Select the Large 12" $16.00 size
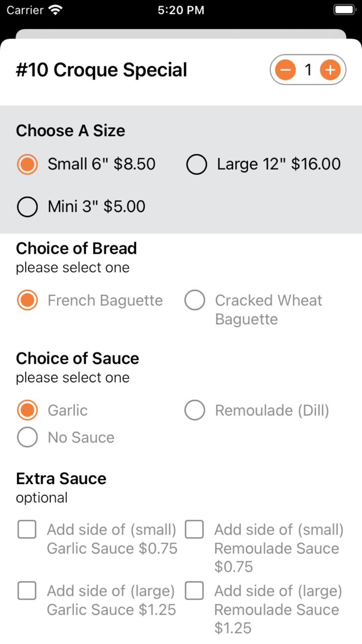The height and width of the screenshot is (644, 362). point(197,164)
